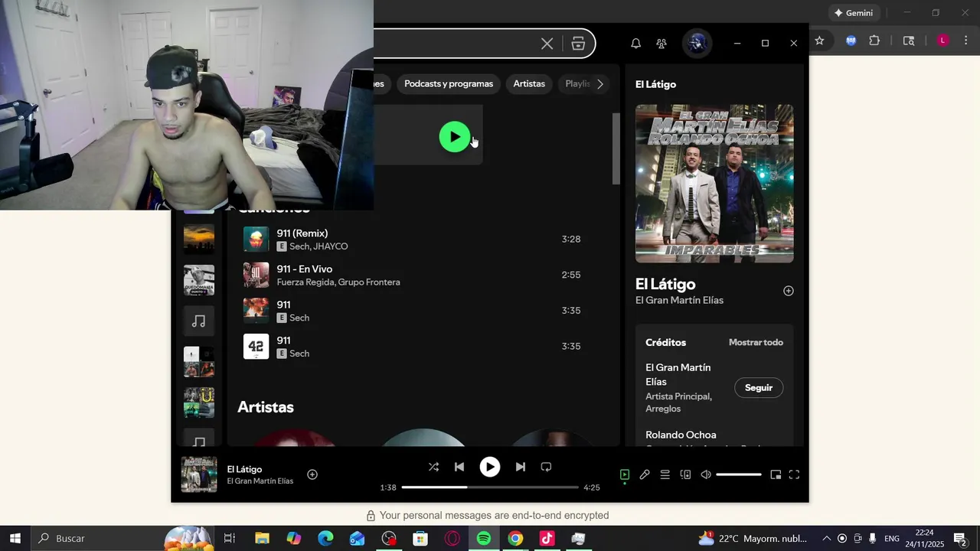Click El Látigo header in right panel
This screenshot has height=551, width=980.
click(x=655, y=84)
